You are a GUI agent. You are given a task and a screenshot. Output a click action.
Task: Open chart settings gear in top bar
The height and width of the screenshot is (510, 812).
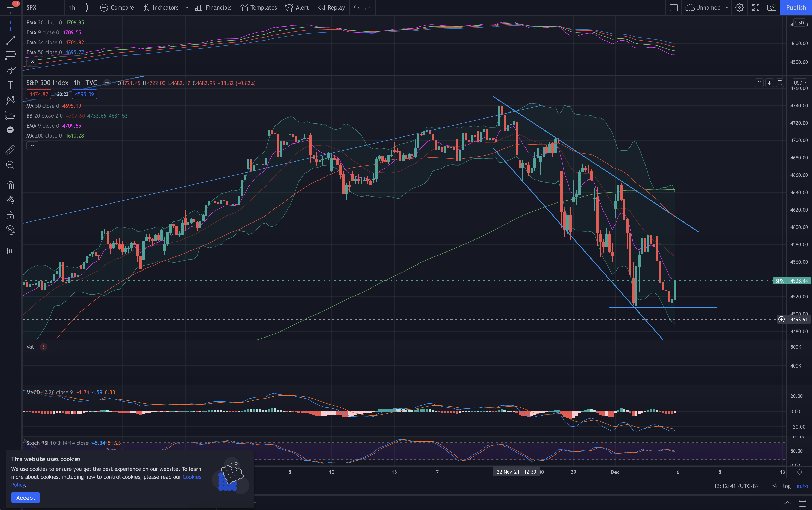coord(739,7)
